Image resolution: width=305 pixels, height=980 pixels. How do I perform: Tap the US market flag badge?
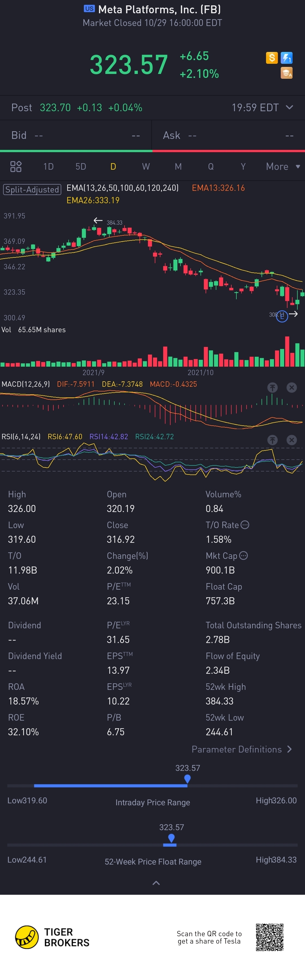pyautogui.click(x=89, y=8)
